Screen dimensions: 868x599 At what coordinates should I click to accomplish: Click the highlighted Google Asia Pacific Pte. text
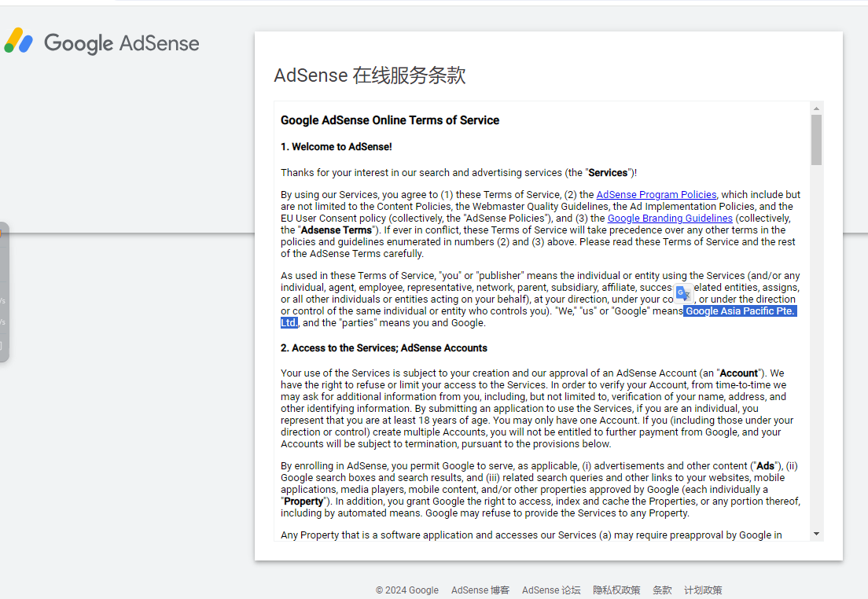tap(740, 311)
